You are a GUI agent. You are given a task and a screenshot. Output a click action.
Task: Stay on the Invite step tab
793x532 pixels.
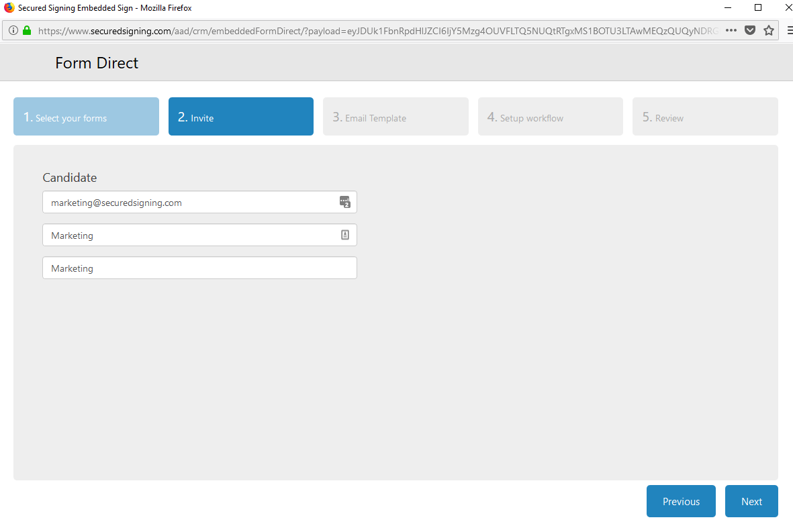coord(240,116)
